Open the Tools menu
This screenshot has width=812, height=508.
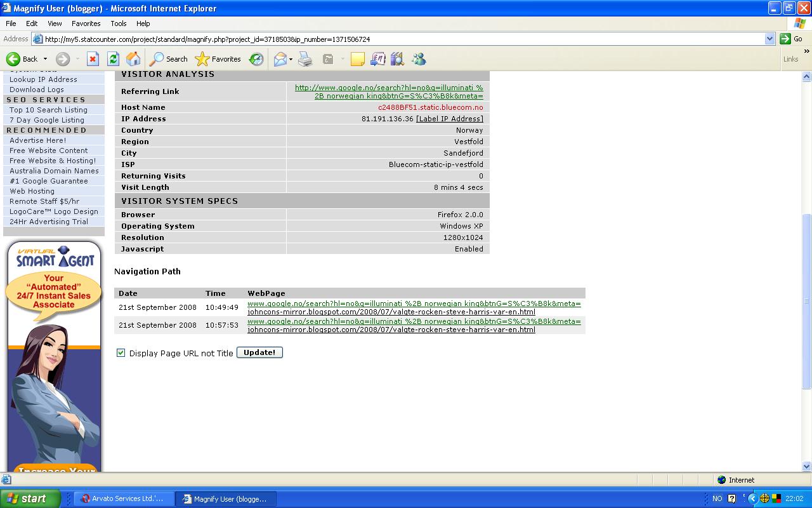tap(119, 23)
